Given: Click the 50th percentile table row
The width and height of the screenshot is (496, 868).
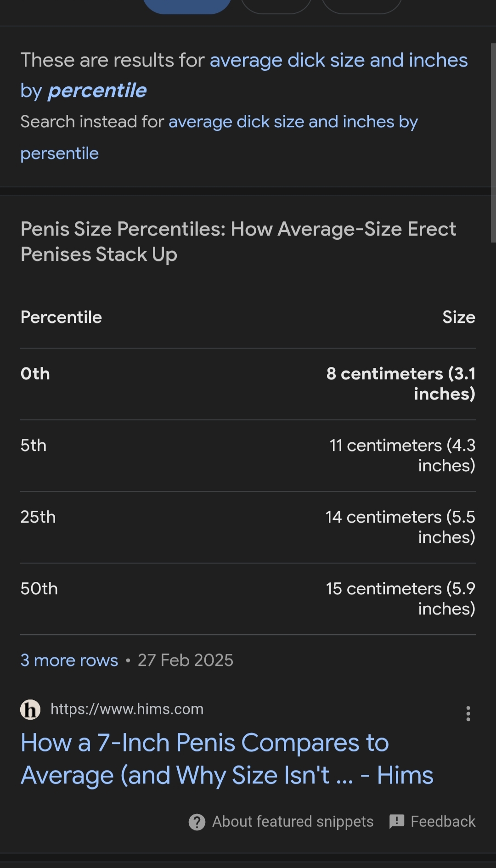Looking at the screenshot, I should [x=248, y=599].
